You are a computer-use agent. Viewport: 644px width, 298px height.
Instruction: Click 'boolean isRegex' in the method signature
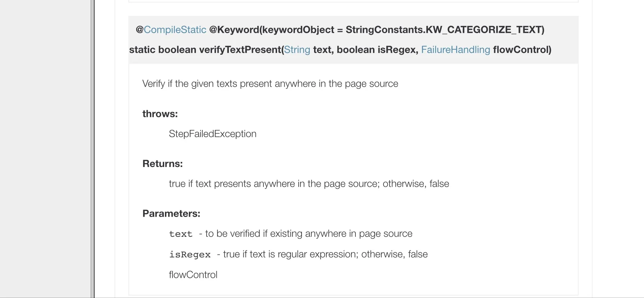pos(377,50)
